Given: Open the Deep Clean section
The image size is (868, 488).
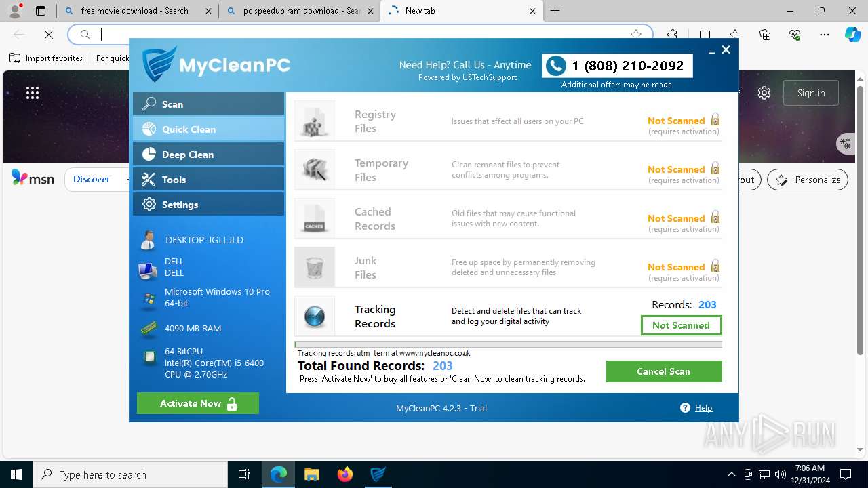Looking at the screenshot, I should pyautogui.click(x=209, y=154).
